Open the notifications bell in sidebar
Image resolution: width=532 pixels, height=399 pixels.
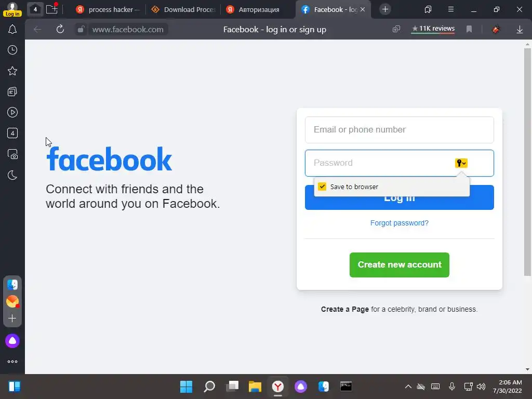[12, 29]
